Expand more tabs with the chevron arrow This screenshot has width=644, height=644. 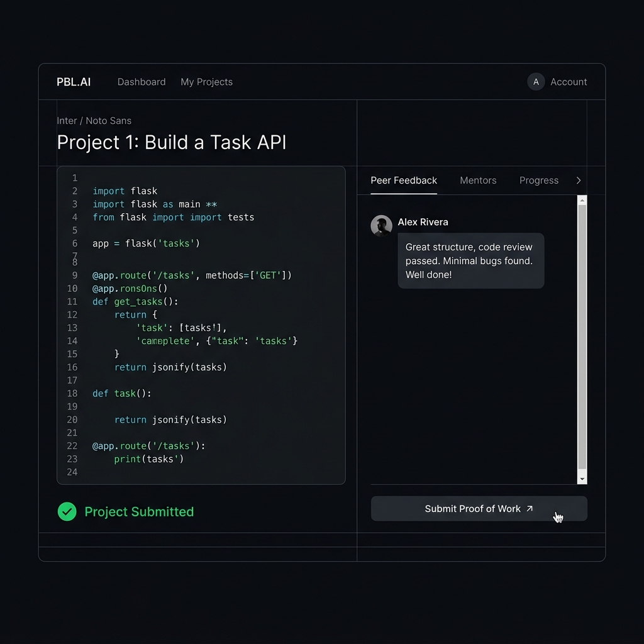(579, 180)
